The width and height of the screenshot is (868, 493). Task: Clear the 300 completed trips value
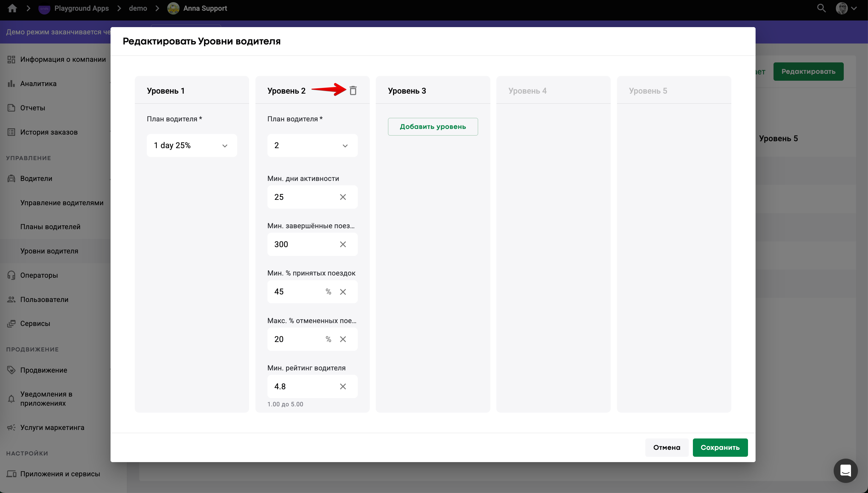(x=343, y=244)
